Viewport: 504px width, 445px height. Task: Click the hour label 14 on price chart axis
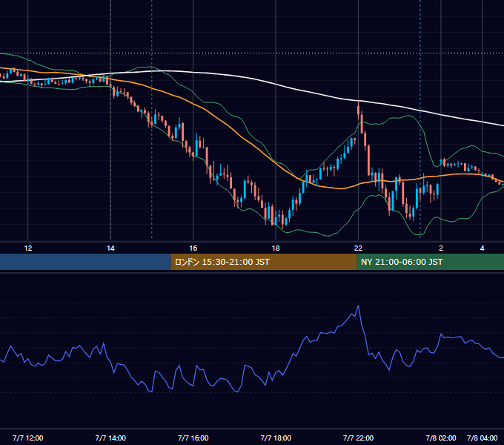coord(110,248)
